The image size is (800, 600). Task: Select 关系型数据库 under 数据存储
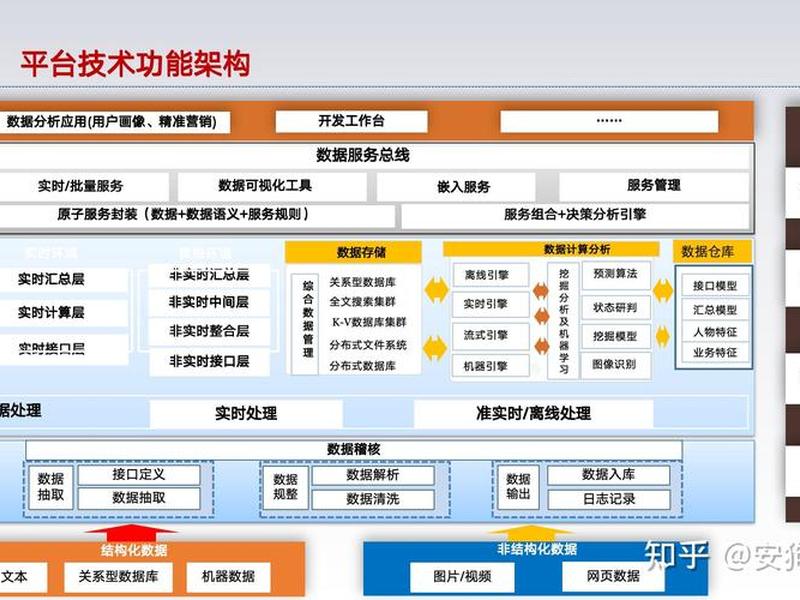click(x=362, y=282)
